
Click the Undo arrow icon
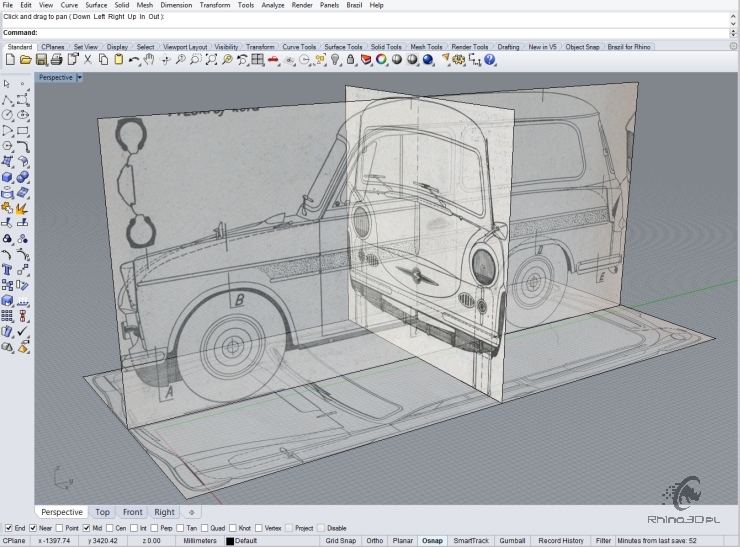click(134, 60)
